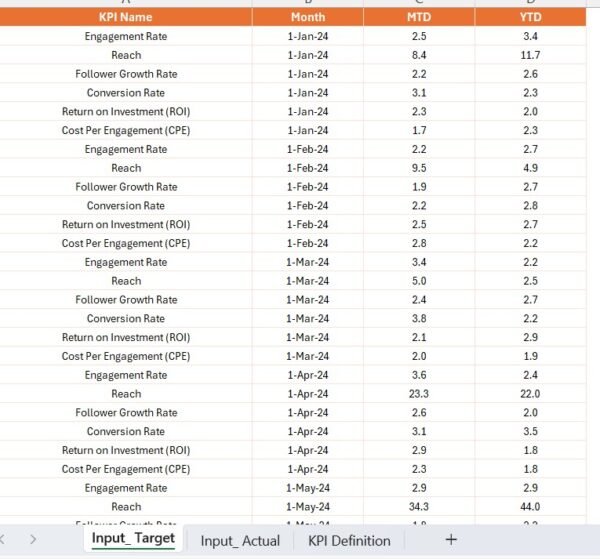This screenshot has height=559, width=600.
Task: Select the 1-Mar-24 date in CPE row
Action: click(308, 356)
